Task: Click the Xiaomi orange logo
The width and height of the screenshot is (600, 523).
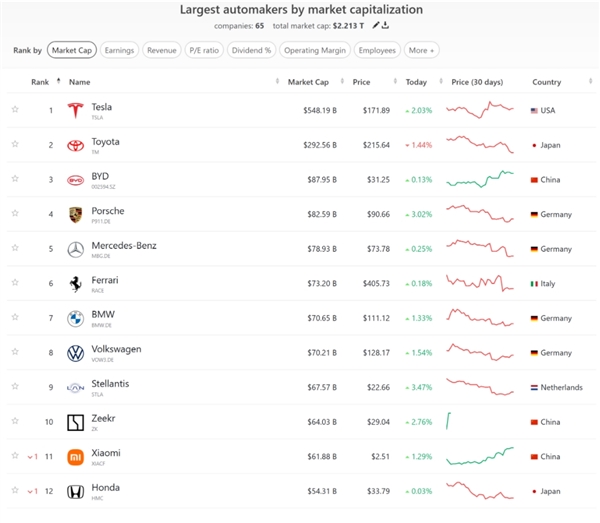Action: (75, 457)
